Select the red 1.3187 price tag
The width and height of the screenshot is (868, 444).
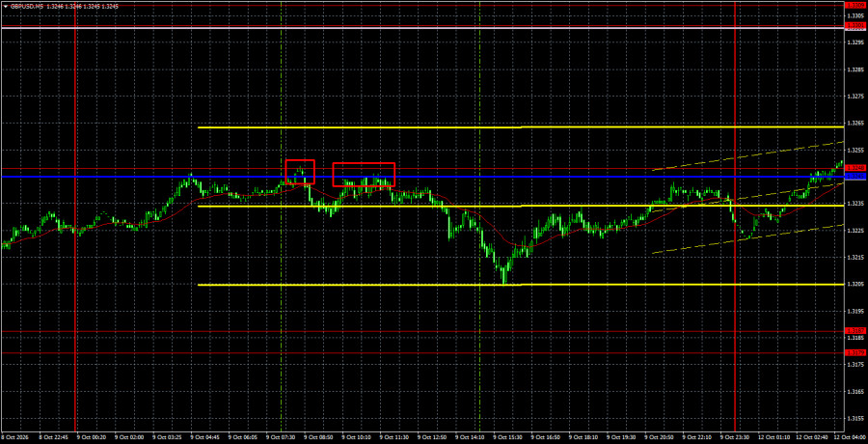854,331
